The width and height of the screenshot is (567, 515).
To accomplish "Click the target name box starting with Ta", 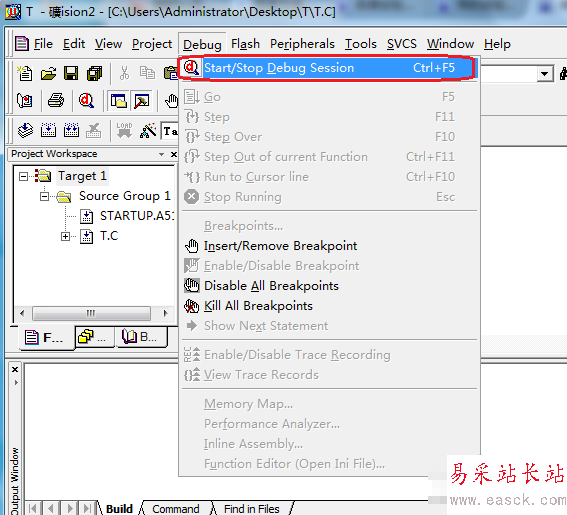I will click(170, 131).
